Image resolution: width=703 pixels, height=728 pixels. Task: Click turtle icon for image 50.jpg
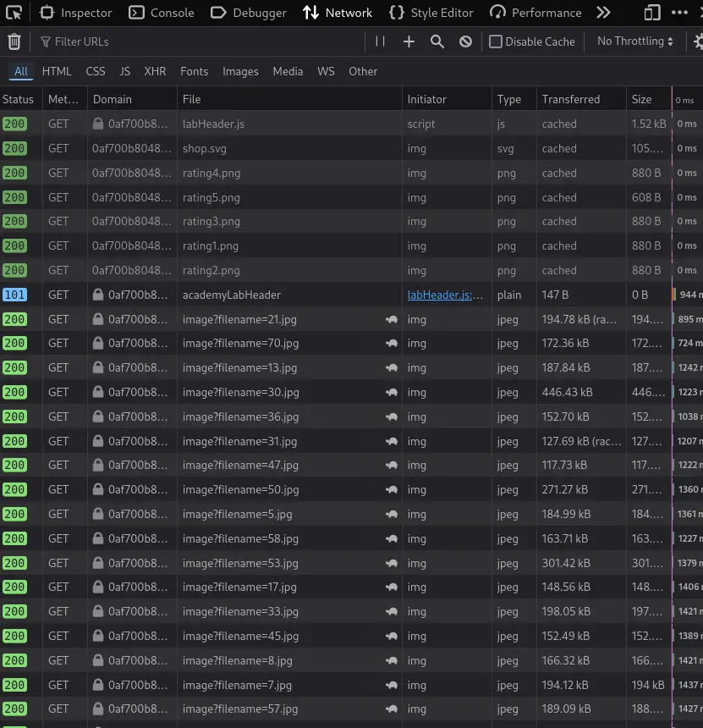pyautogui.click(x=392, y=489)
